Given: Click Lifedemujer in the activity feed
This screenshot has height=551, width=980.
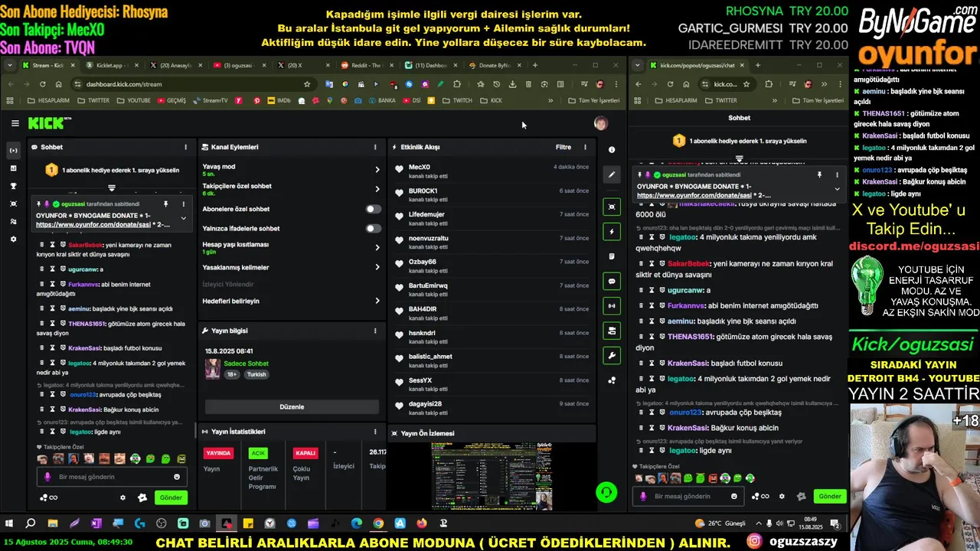Looking at the screenshot, I should (x=426, y=214).
